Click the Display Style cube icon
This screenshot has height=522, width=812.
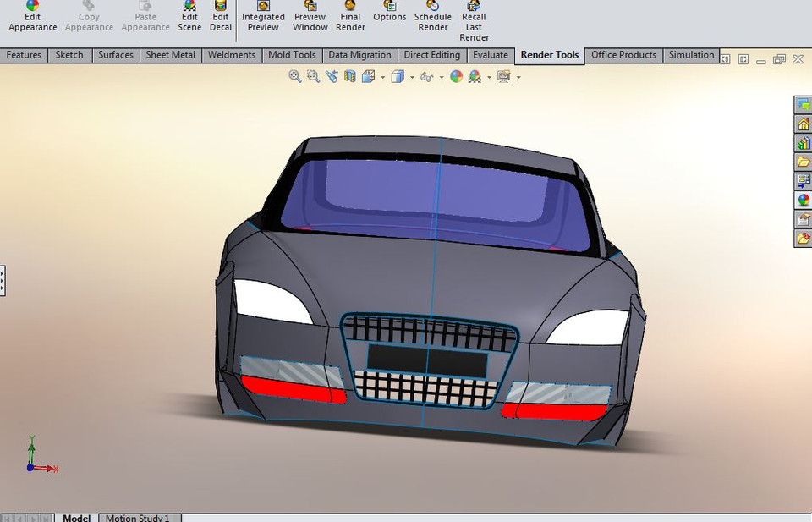pyautogui.click(x=398, y=77)
